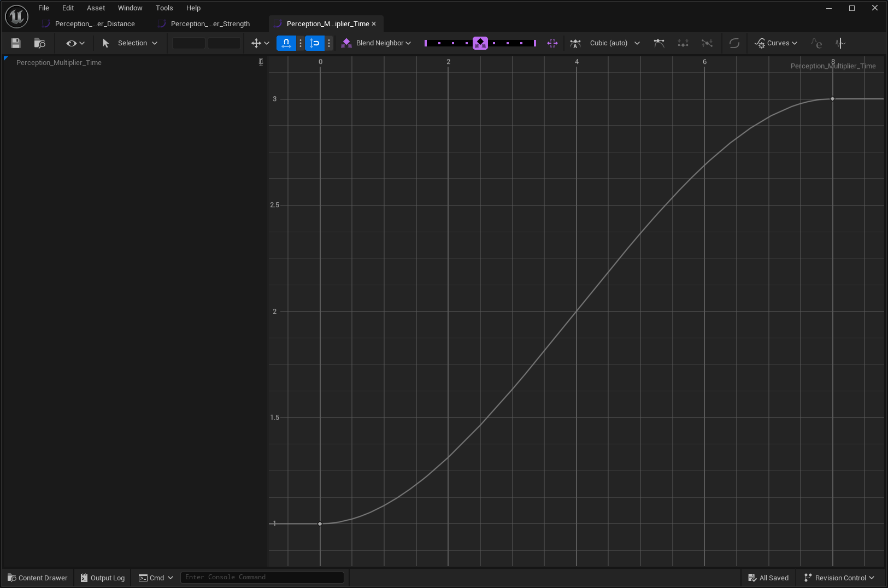Save the Perception_Multiplier_Time asset
This screenshot has height=588, width=888.
point(15,43)
